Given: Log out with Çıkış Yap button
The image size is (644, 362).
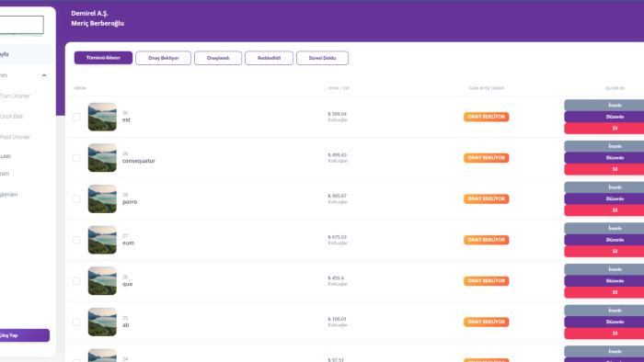Looking at the screenshot, I should 25,335.
